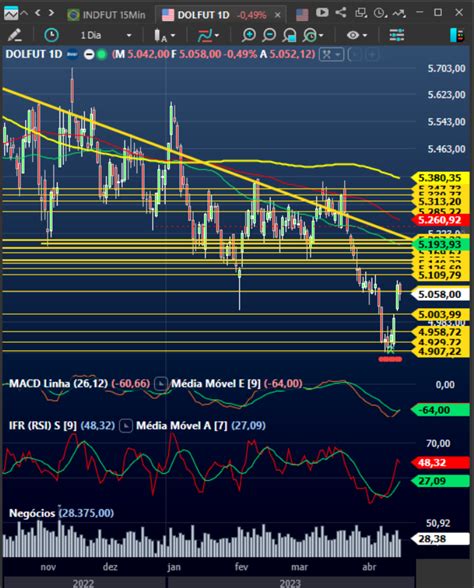Image resolution: width=474 pixels, height=588 pixels.
Task: Select the red marker below April low
Action: click(x=390, y=359)
